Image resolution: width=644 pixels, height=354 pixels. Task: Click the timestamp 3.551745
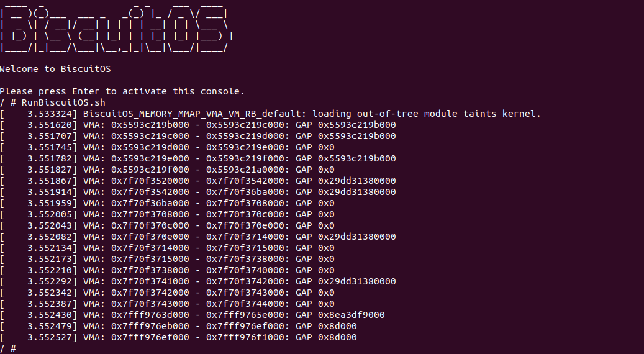pyautogui.click(x=53, y=147)
